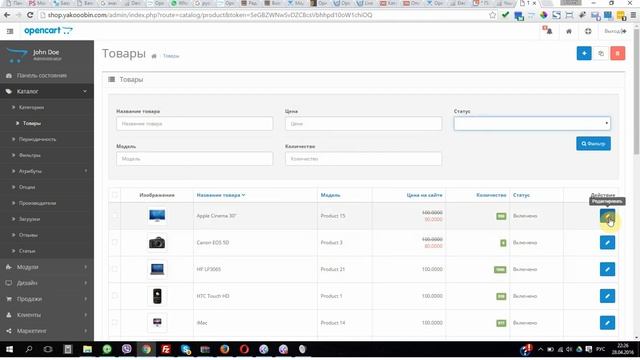This screenshot has width=640, height=360.
Task: Open the help lifebuoy icon
Action: (x=588, y=31)
